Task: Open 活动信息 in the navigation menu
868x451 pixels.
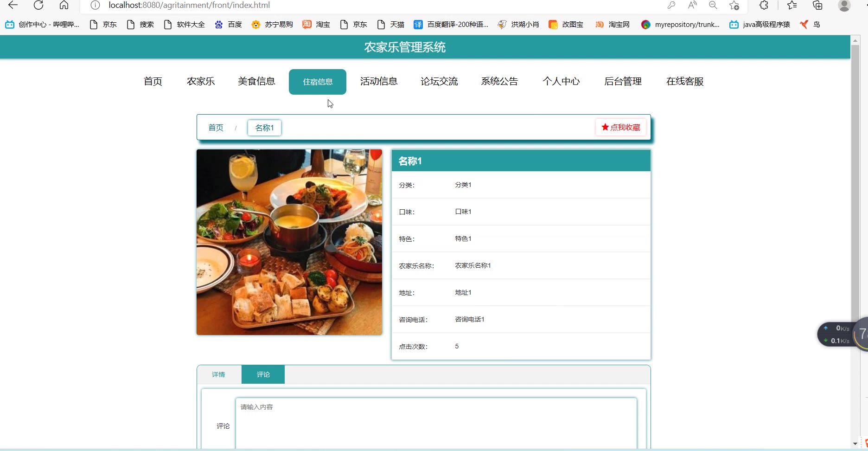Action: point(379,82)
